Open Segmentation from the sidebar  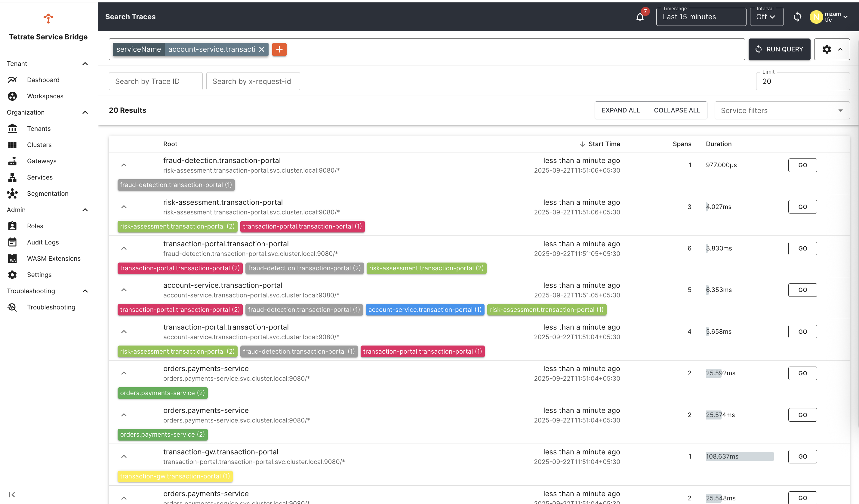48,194
